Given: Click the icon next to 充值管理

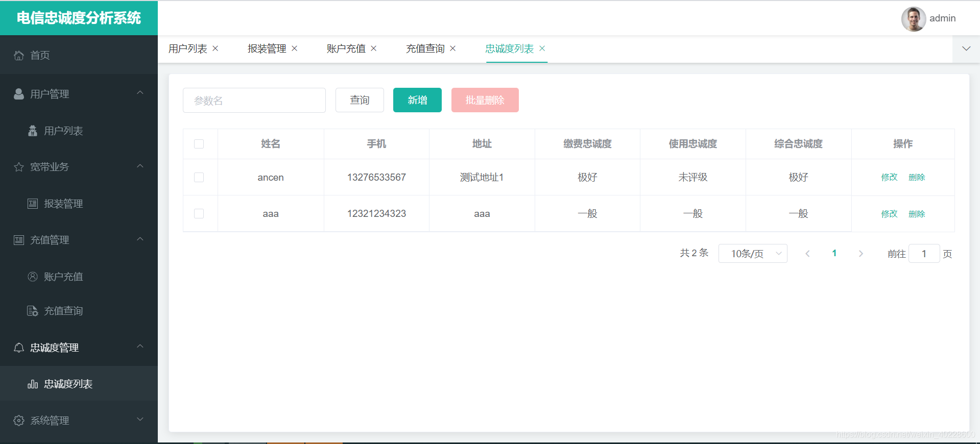Looking at the screenshot, I should click(19, 240).
